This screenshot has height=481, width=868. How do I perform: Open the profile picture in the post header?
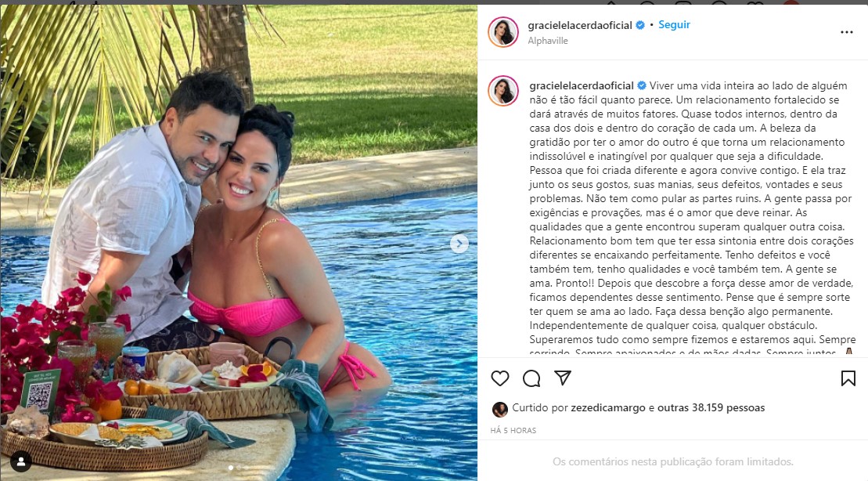[502, 32]
